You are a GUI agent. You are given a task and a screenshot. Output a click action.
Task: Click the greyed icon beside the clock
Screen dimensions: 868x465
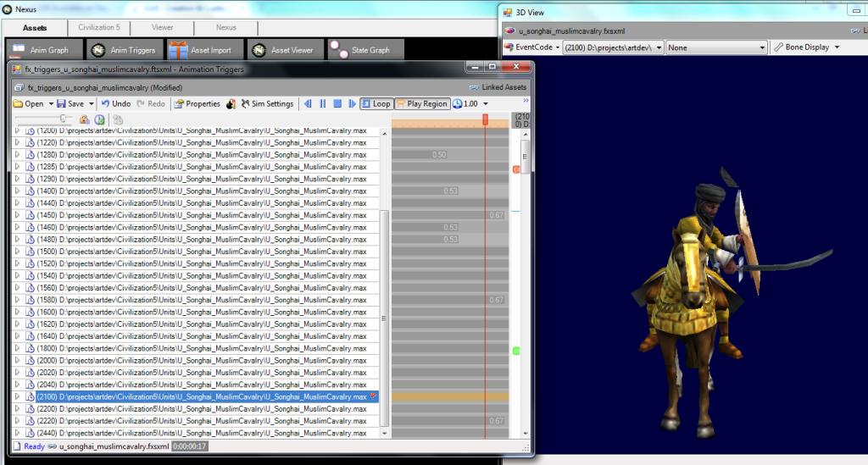pyautogui.click(x=118, y=119)
